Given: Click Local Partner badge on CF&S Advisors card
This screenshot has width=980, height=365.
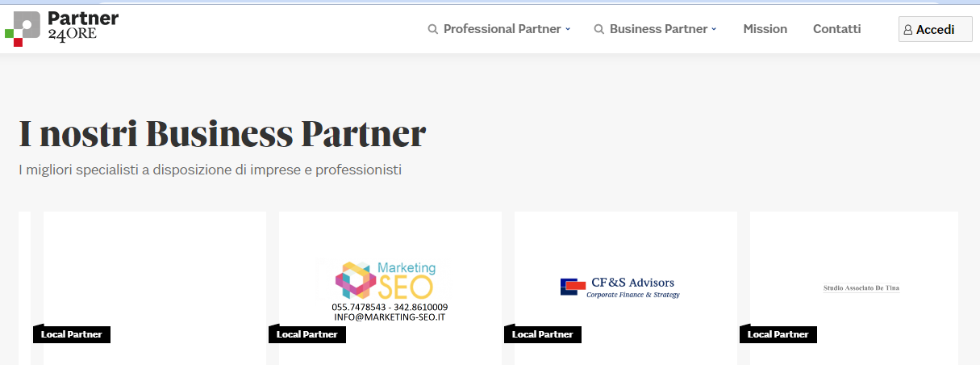Looking at the screenshot, I should click(x=543, y=334).
